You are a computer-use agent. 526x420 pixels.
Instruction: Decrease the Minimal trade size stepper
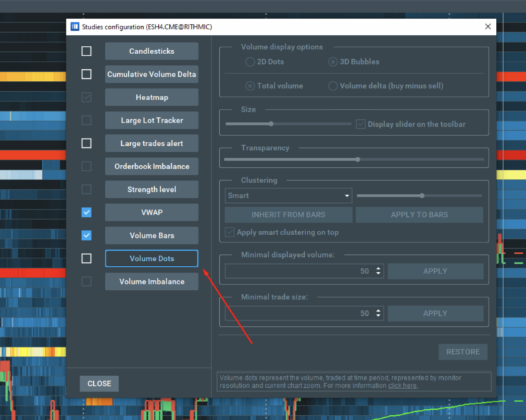(378, 317)
